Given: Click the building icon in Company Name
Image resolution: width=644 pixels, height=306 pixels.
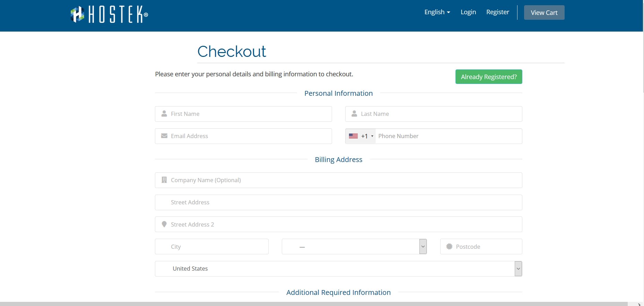Looking at the screenshot, I should [164, 180].
